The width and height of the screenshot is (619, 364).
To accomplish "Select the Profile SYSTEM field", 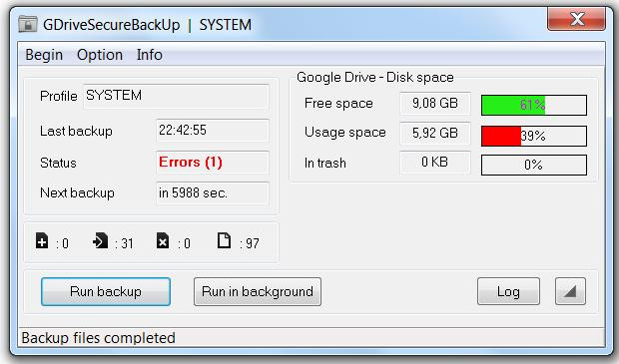I will pos(176,96).
